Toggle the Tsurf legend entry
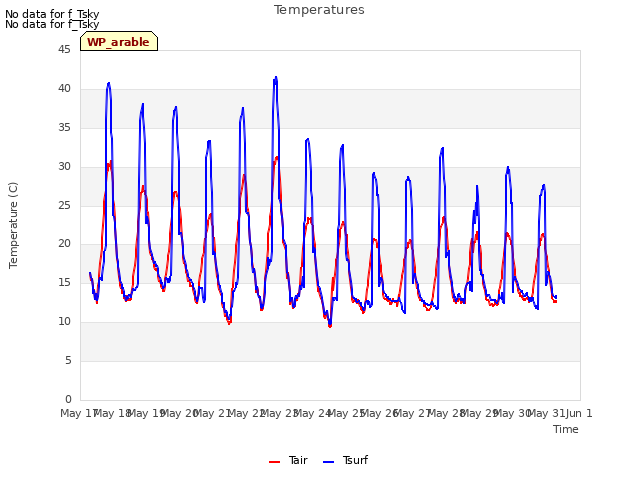The width and height of the screenshot is (640, 480). [x=345, y=460]
